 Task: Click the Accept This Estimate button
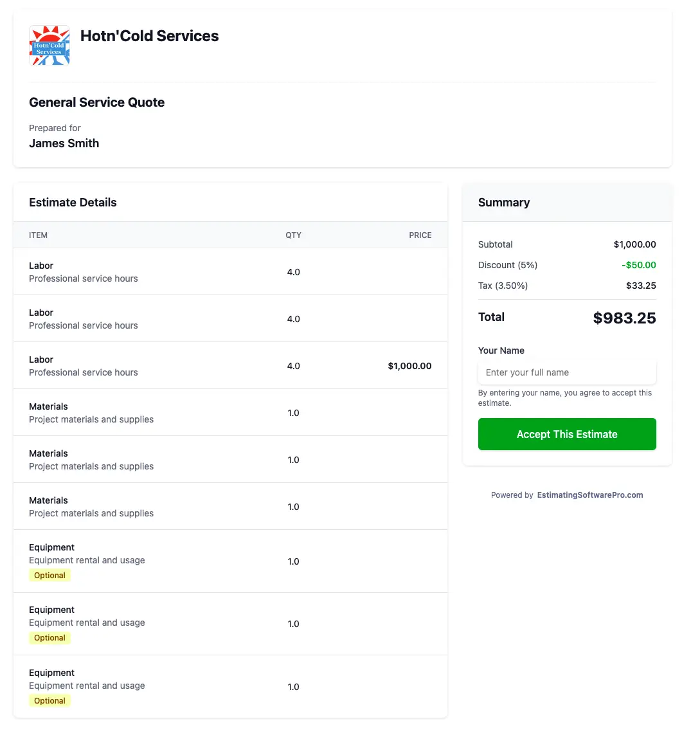(566, 434)
